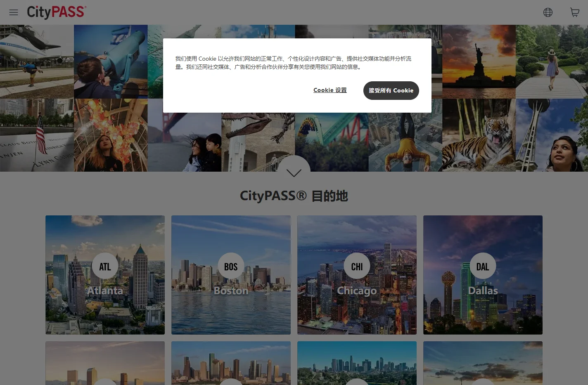Click the Statue of Liberty sunset photo
Screen dimensions: 588x385
[479, 61]
